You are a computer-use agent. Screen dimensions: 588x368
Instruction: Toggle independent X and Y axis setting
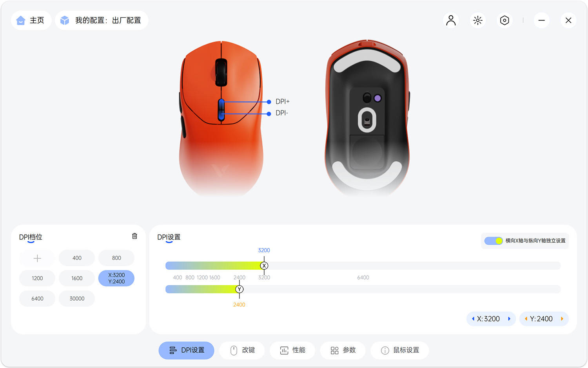click(494, 241)
